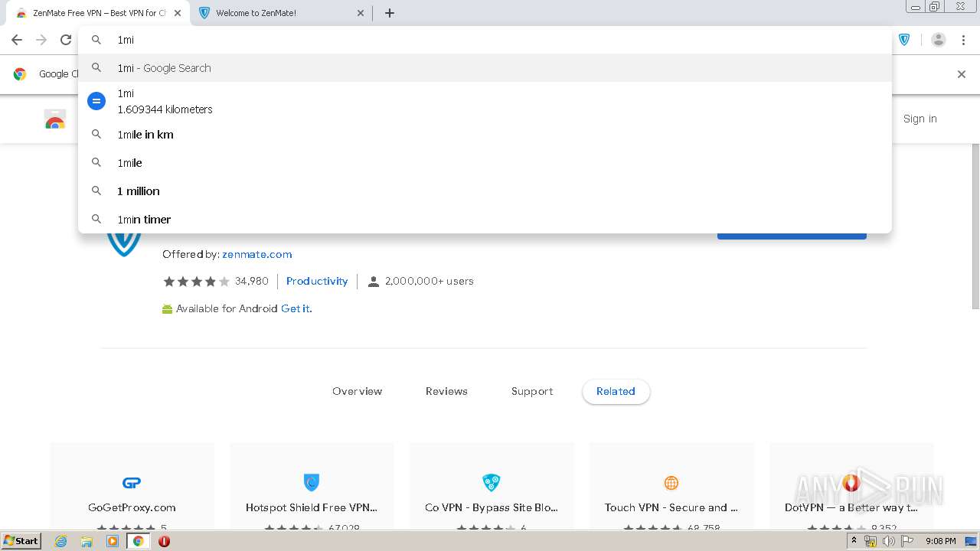Viewport: 980px width, 551px height.
Task: Open the zenmate.com publisher link
Action: [x=256, y=254]
